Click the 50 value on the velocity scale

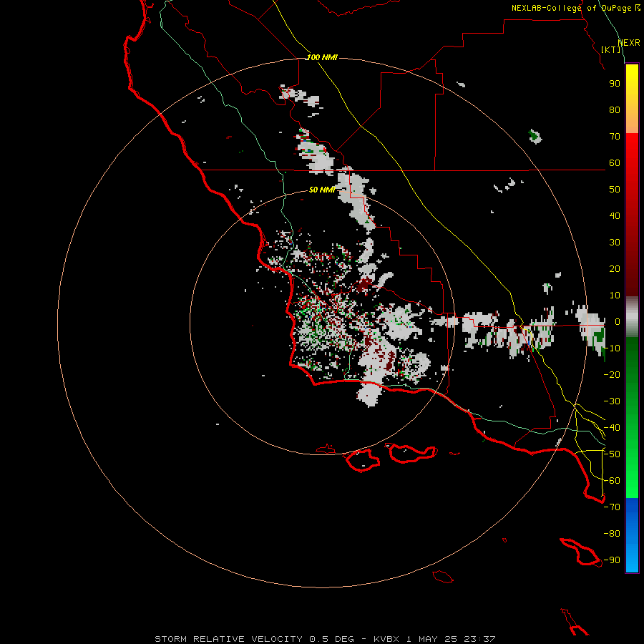[615, 190]
